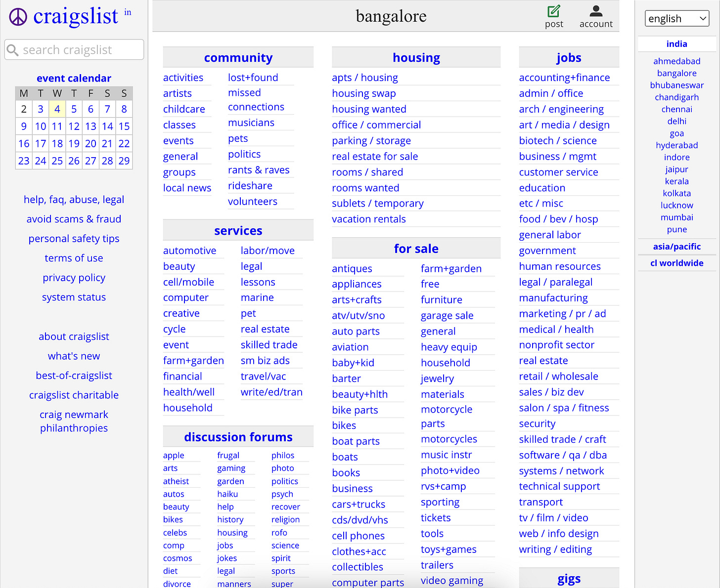The height and width of the screenshot is (588, 720).
Task: Expand the cl worldwide list
Action: [676, 263]
